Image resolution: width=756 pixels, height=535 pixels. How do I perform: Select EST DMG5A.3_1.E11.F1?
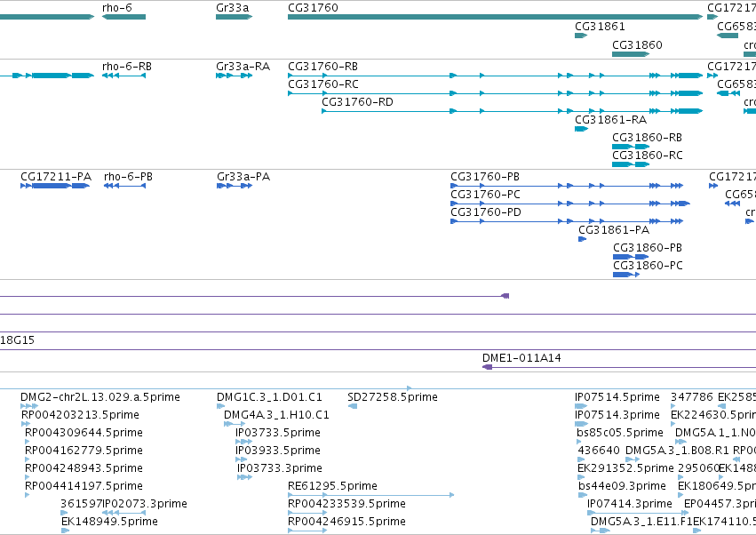tap(601, 531)
